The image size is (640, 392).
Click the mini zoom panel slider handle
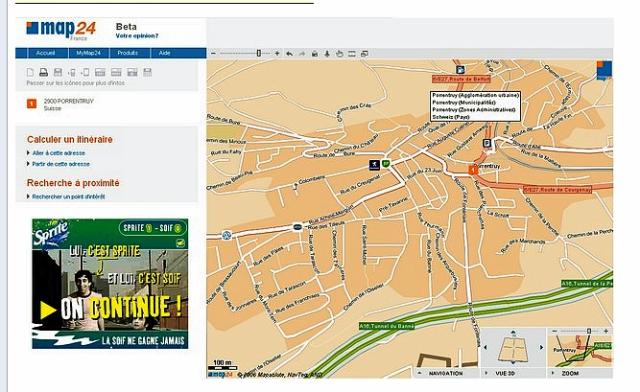589,331
